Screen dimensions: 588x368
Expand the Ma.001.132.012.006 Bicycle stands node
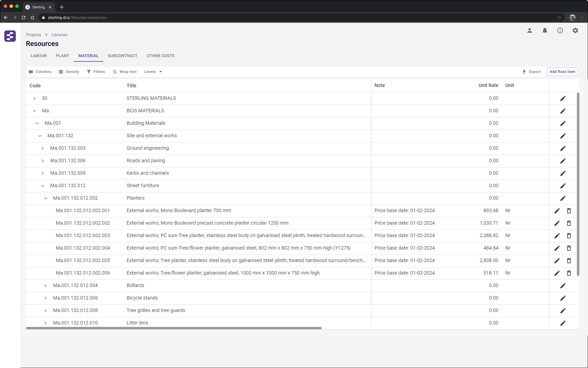point(46,298)
